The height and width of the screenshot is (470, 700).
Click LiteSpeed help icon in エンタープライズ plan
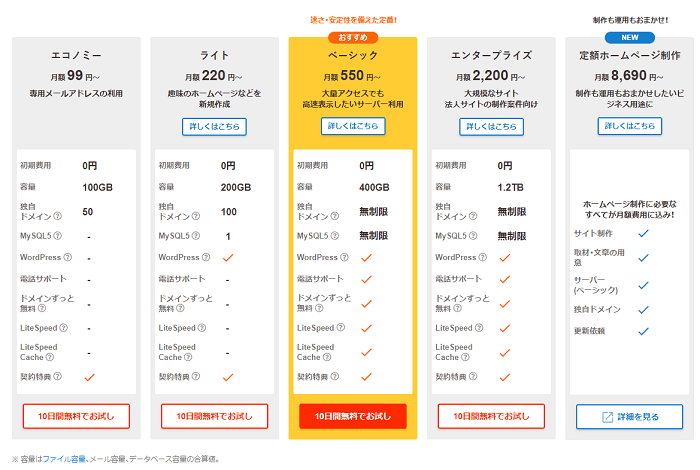click(x=479, y=328)
